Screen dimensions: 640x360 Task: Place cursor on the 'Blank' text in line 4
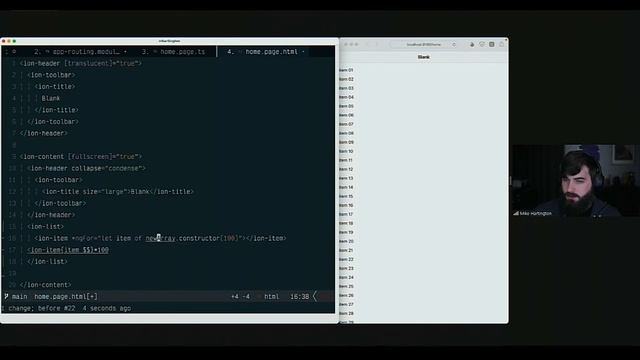[51, 98]
